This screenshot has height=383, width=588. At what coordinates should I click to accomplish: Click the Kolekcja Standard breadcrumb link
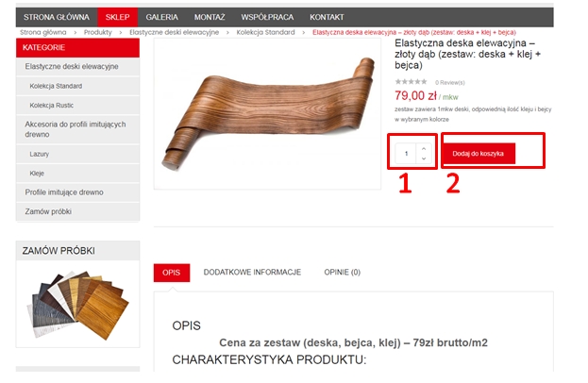[x=265, y=32]
